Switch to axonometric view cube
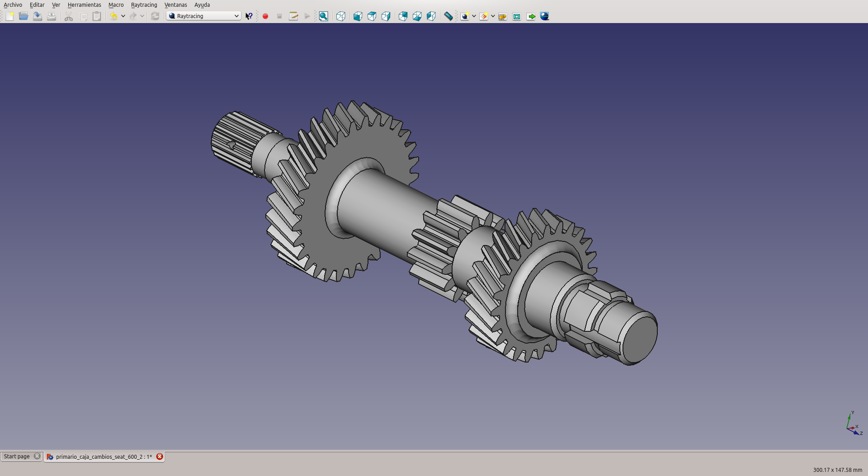Image resolution: width=868 pixels, height=476 pixels. (341, 16)
